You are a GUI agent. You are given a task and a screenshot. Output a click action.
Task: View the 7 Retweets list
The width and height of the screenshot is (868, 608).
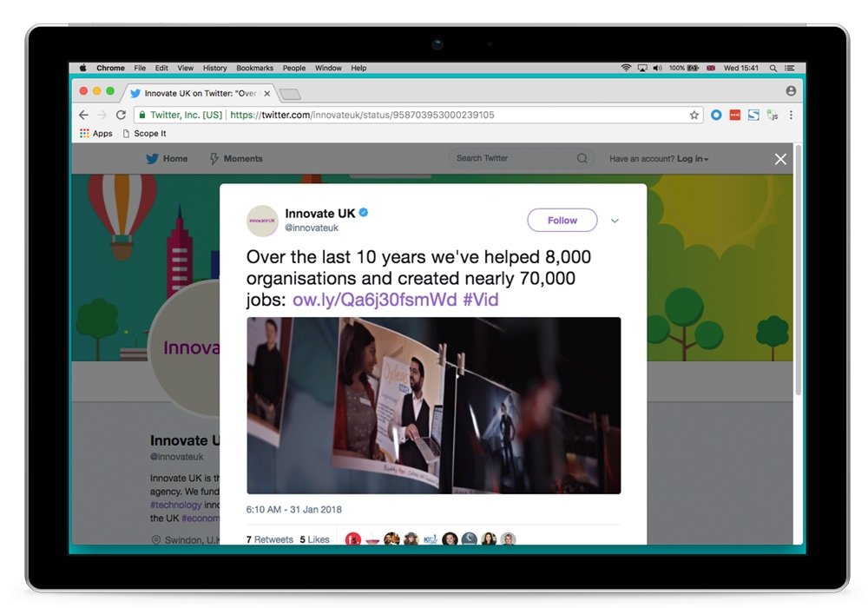click(x=270, y=539)
